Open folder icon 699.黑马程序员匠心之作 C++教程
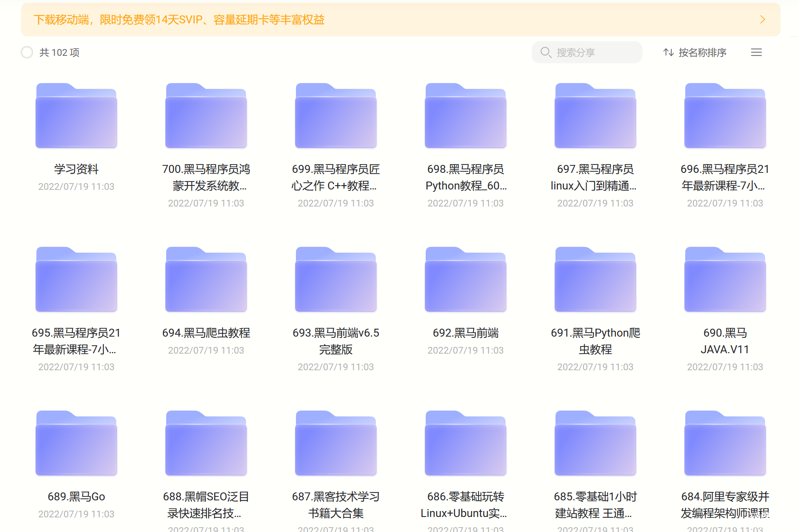 pyautogui.click(x=336, y=115)
